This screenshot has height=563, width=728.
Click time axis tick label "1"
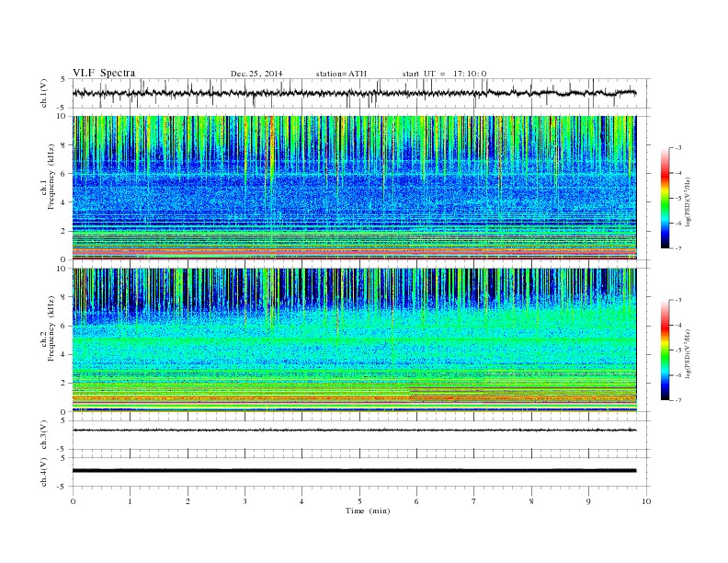[130, 501]
